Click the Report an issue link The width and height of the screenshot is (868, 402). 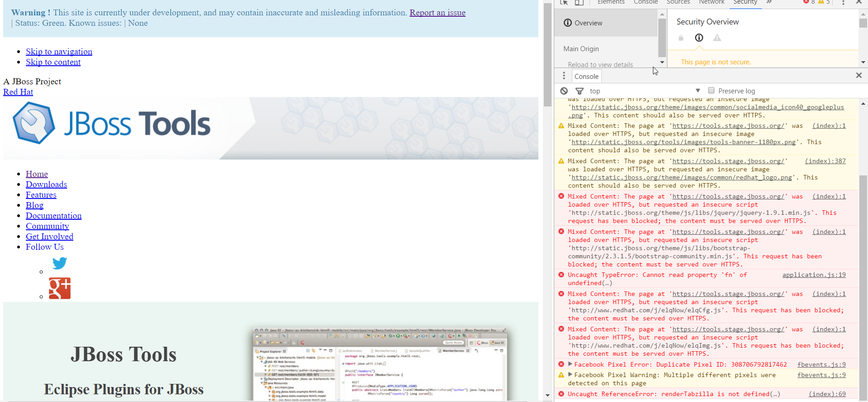point(437,13)
